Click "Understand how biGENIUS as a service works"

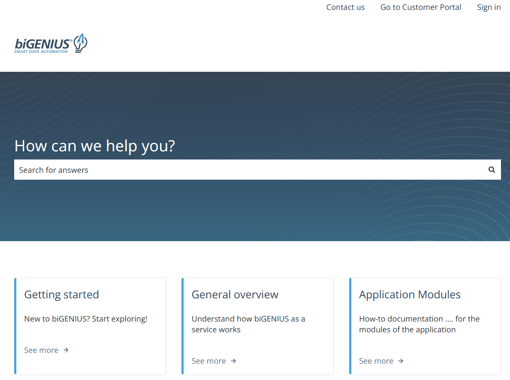click(x=248, y=324)
